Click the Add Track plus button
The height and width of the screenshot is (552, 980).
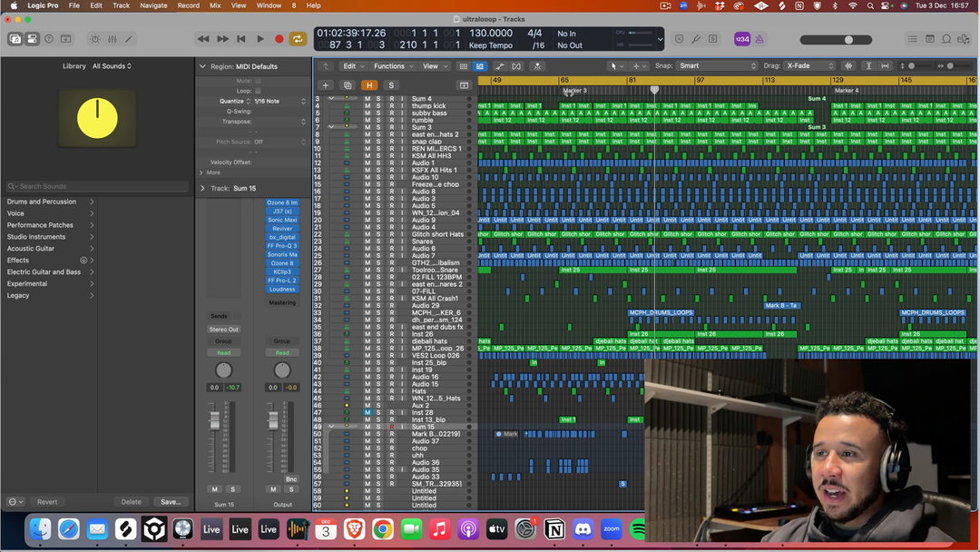(x=326, y=85)
